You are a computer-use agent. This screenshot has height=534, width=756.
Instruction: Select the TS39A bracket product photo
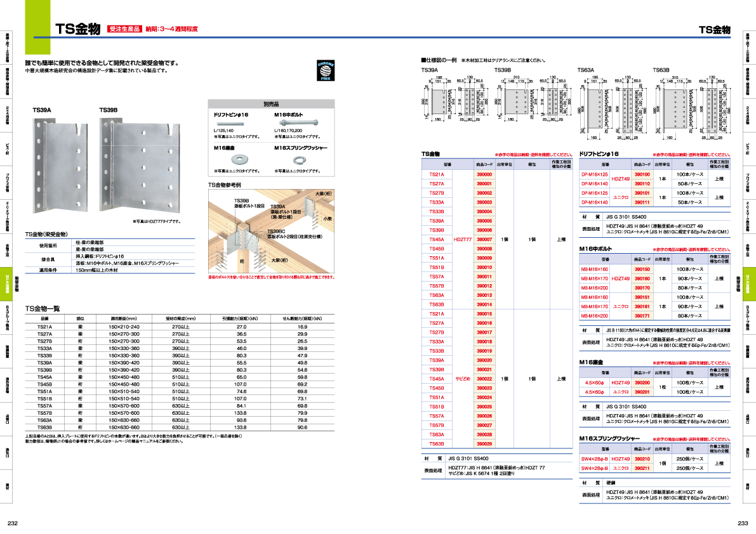(61, 166)
